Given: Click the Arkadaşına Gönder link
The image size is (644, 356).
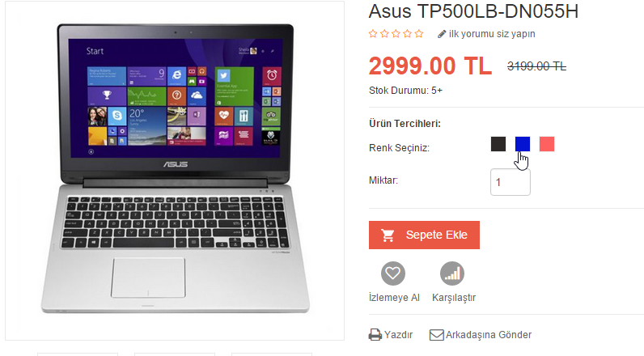Looking at the screenshot, I should click(x=489, y=335).
